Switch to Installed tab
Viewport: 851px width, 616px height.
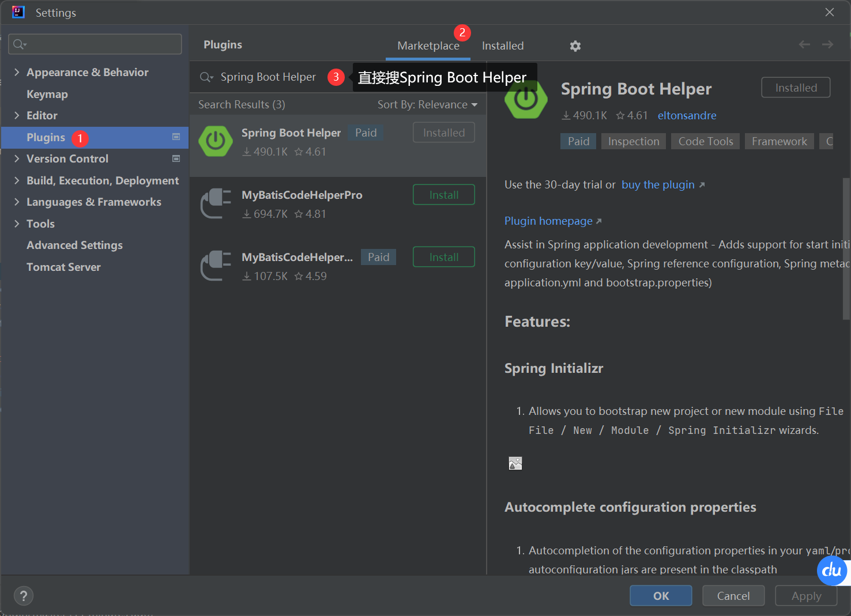503,46
